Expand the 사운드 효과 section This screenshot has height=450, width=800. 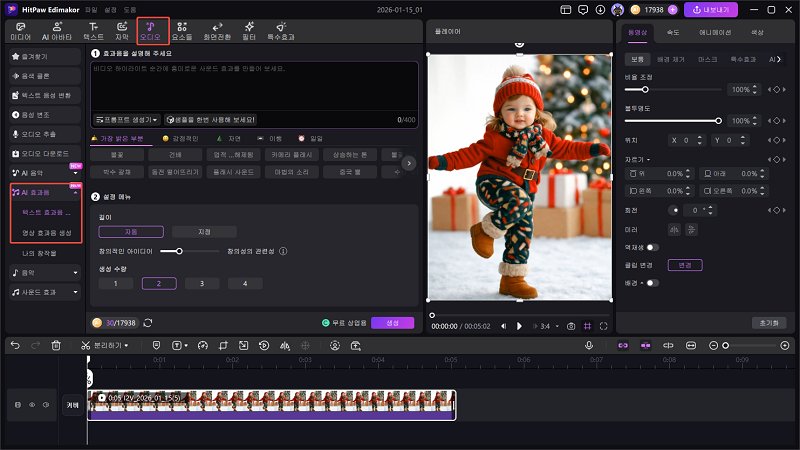coord(76,292)
